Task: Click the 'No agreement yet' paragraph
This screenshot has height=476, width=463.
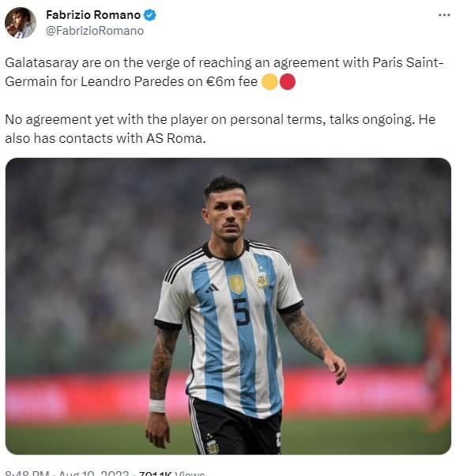Action: pos(220,129)
